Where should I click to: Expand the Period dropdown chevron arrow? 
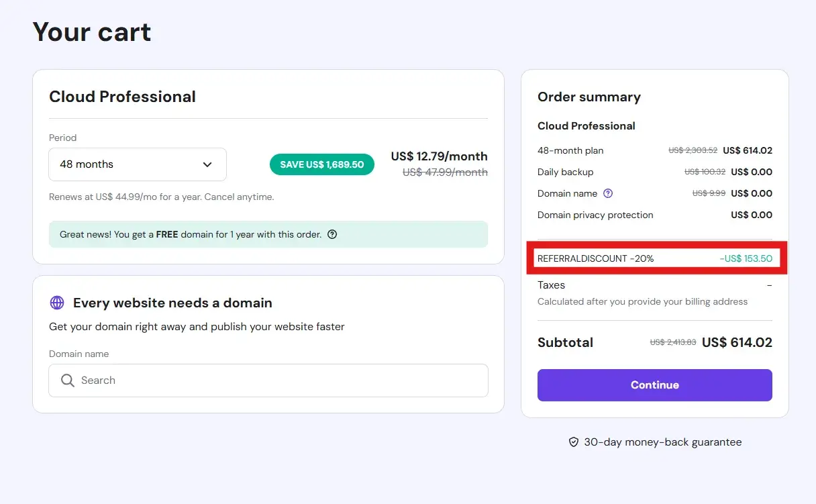click(x=207, y=164)
